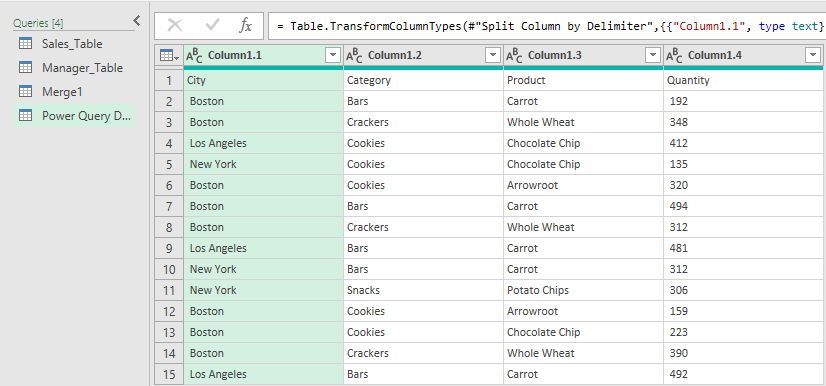Click the ABC type icon of Column1.3

tap(515, 56)
